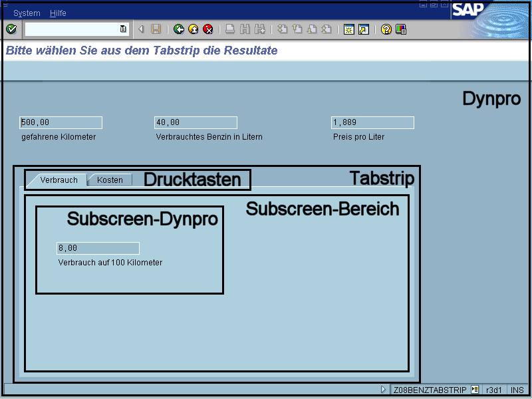Expand the status bar arrow triangle
The image size is (532, 399).
tap(383, 390)
